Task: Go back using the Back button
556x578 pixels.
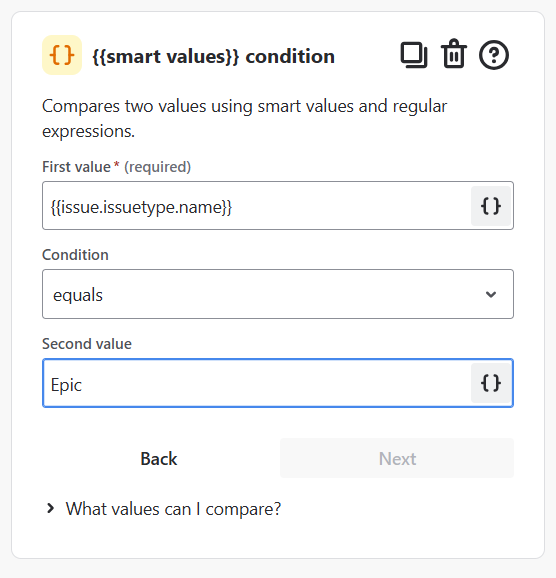Action: pyautogui.click(x=159, y=459)
